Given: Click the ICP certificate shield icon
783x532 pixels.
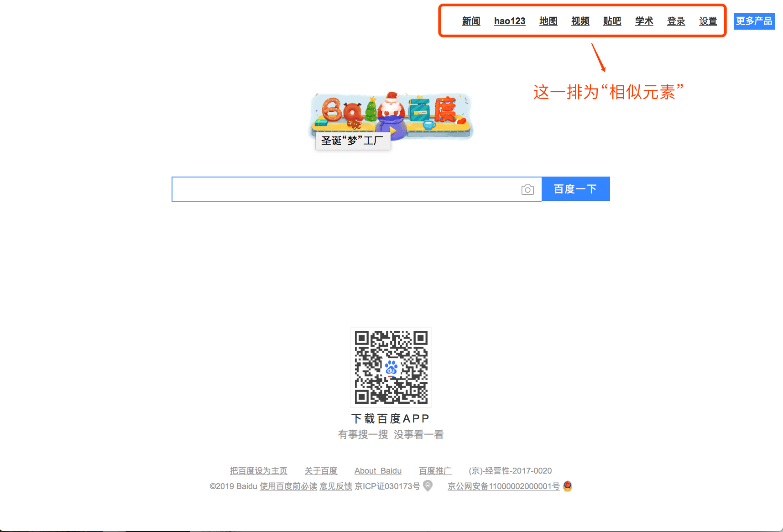Looking at the screenshot, I should 428,486.
